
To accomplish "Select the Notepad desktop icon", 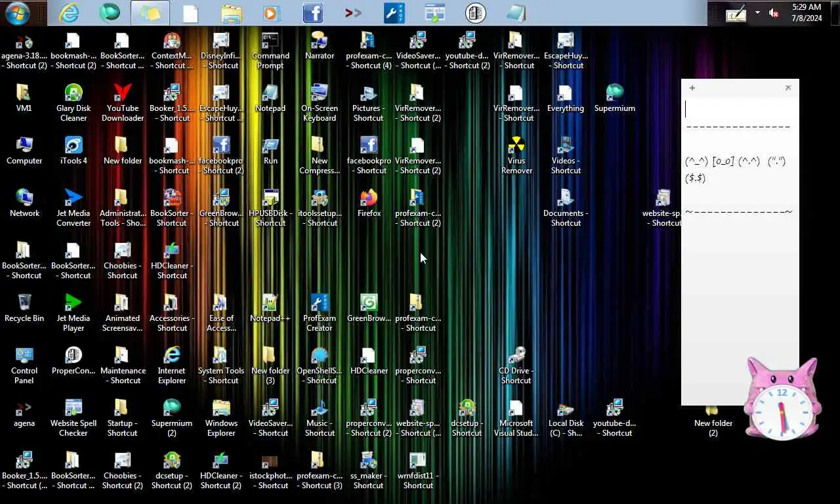I will click(x=270, y=98).
